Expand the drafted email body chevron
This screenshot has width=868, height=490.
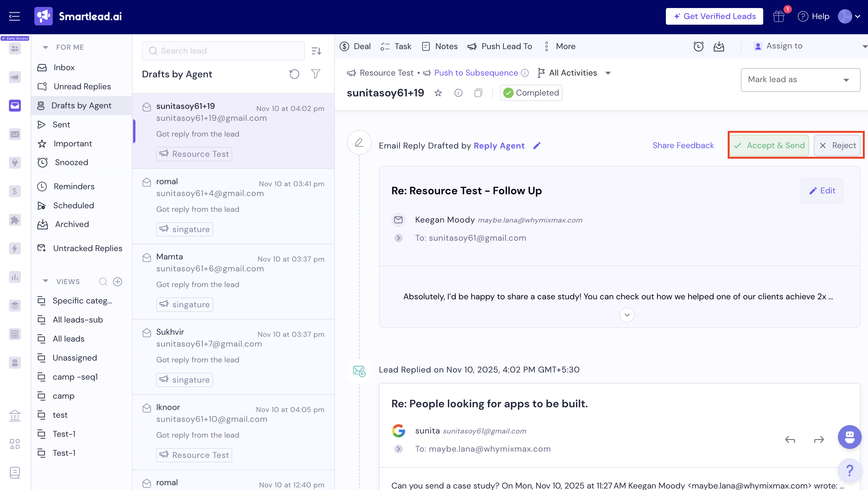coord(627,315)
